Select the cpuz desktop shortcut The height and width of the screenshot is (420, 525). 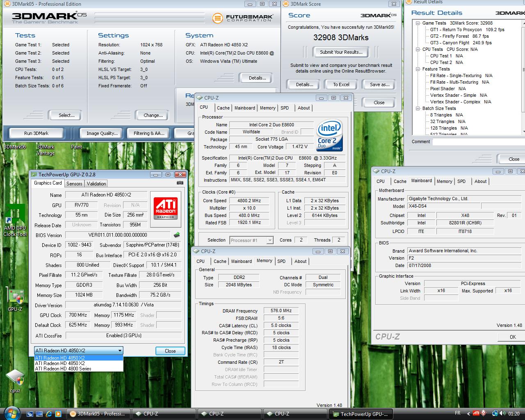[15, 381]
